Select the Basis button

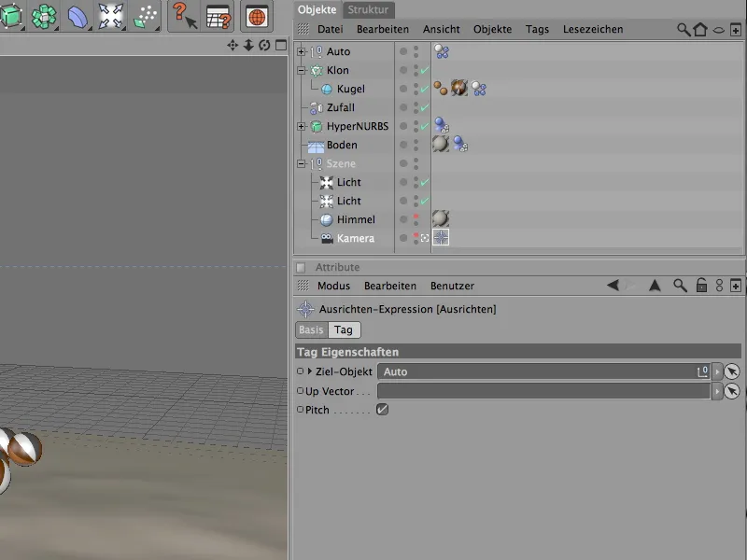tap(311, 330)
